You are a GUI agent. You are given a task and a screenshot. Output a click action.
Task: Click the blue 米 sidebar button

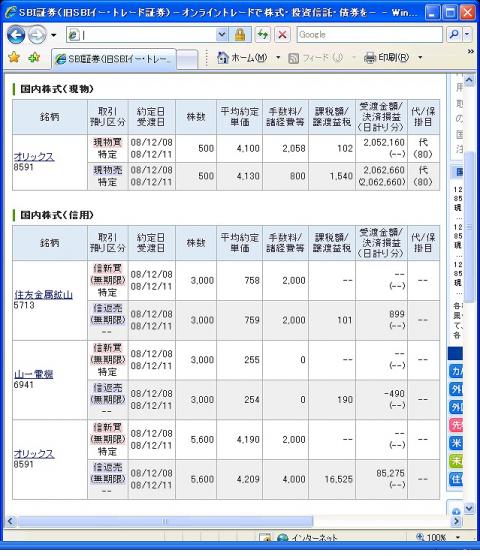456,443
